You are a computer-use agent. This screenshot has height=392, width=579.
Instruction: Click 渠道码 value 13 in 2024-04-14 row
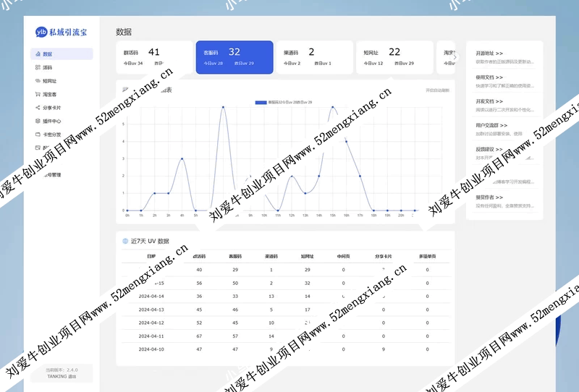click(271, 297)
